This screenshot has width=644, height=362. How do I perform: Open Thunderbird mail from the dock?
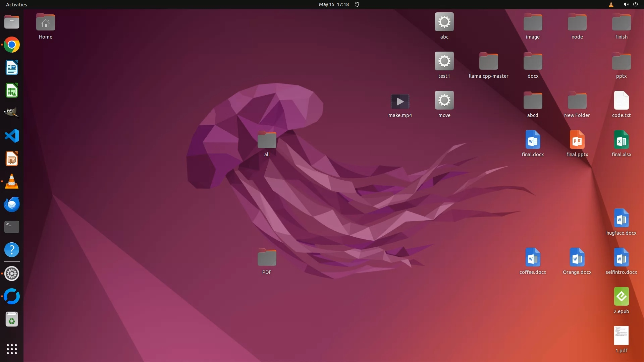click(x=12, y=204)
